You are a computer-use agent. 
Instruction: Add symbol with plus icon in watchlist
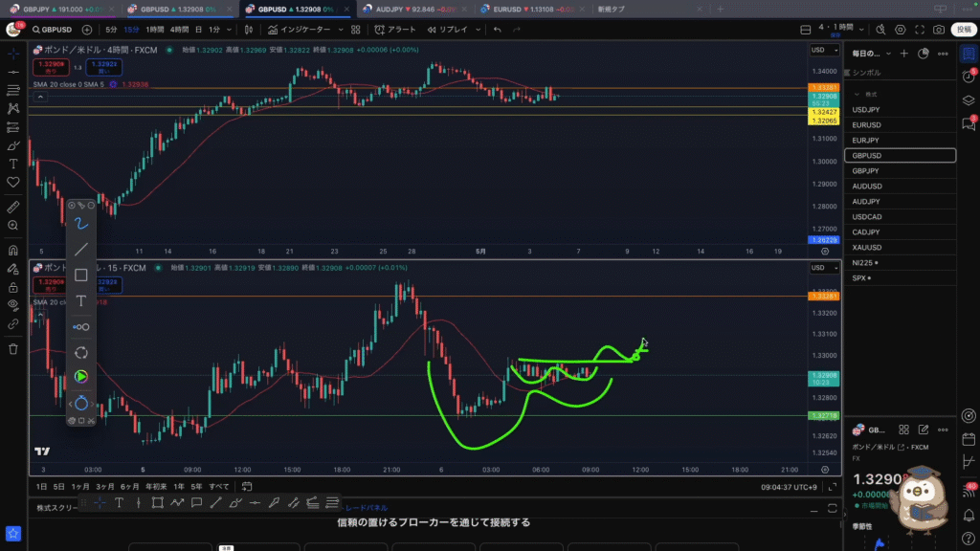903,54
